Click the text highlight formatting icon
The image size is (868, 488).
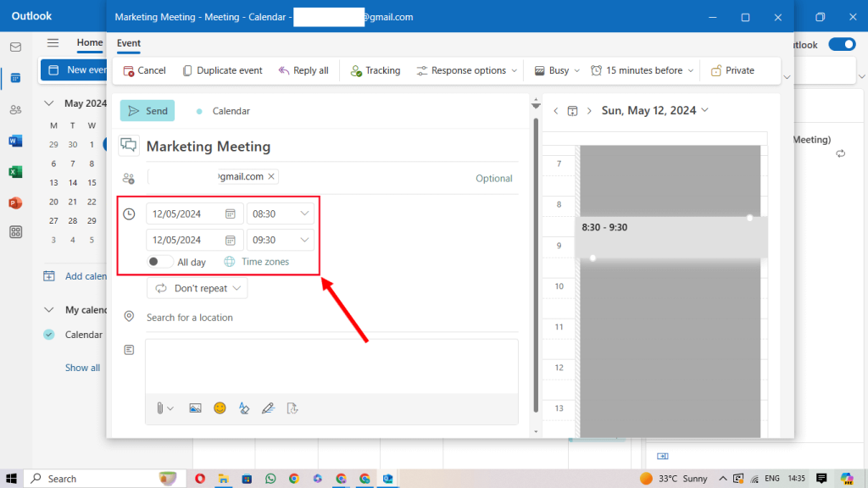[x=244, y=408]
